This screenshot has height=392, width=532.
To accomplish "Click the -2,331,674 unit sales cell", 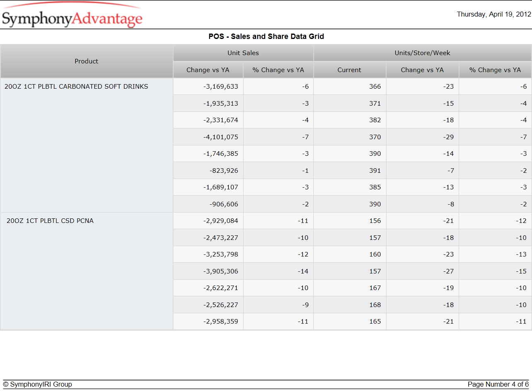I will coord(208,120).
